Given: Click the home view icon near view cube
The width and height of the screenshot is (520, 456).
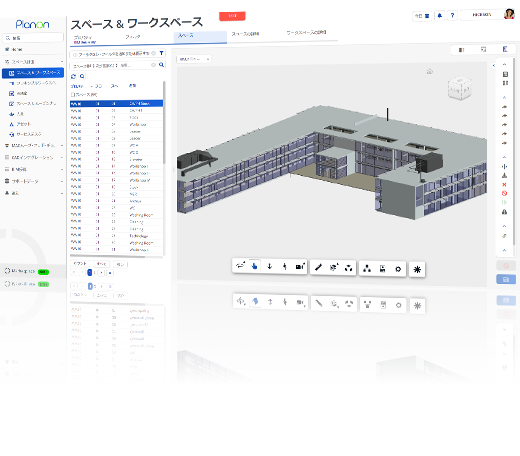Looking at the screenshot, I should [430, 71].
